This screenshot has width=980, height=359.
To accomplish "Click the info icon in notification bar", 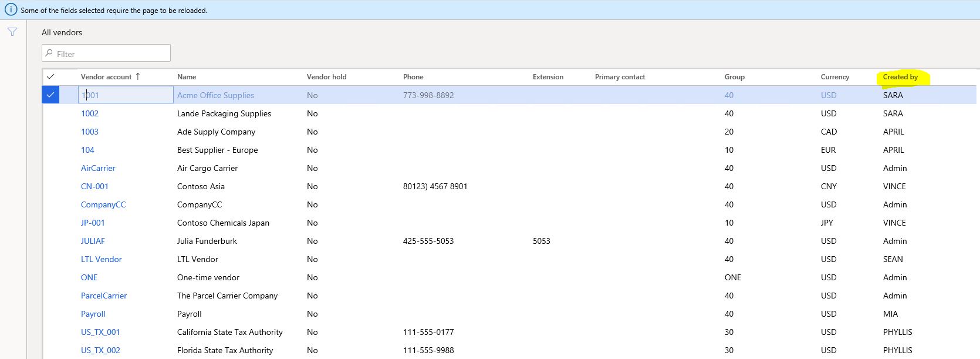I will tap(11, 9).
